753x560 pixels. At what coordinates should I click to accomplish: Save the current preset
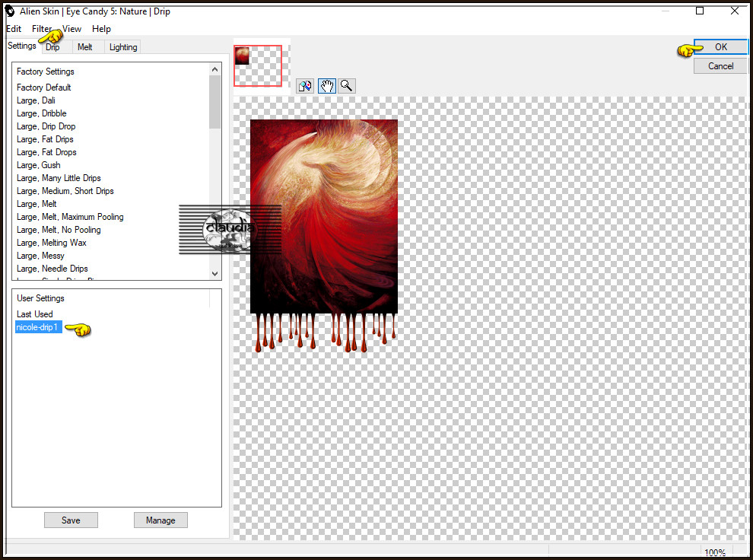click(x=71, y=520)
